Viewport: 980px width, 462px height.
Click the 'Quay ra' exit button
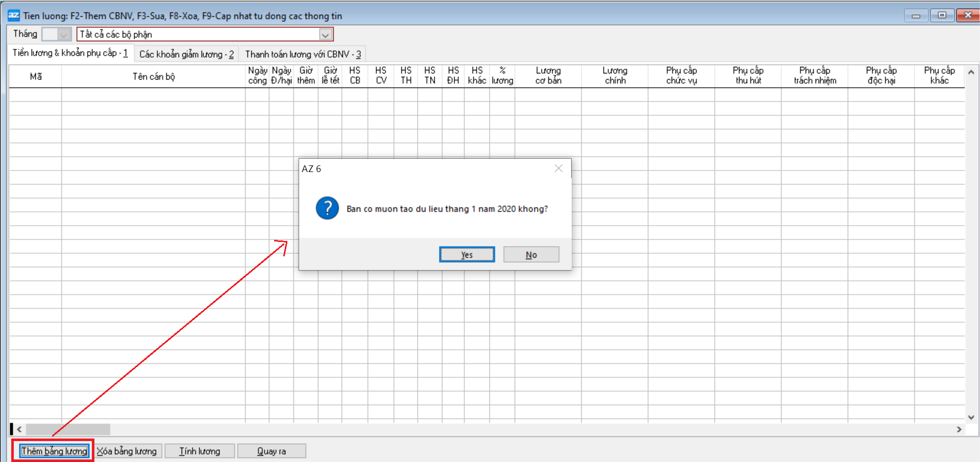click(x=272, y=451)
